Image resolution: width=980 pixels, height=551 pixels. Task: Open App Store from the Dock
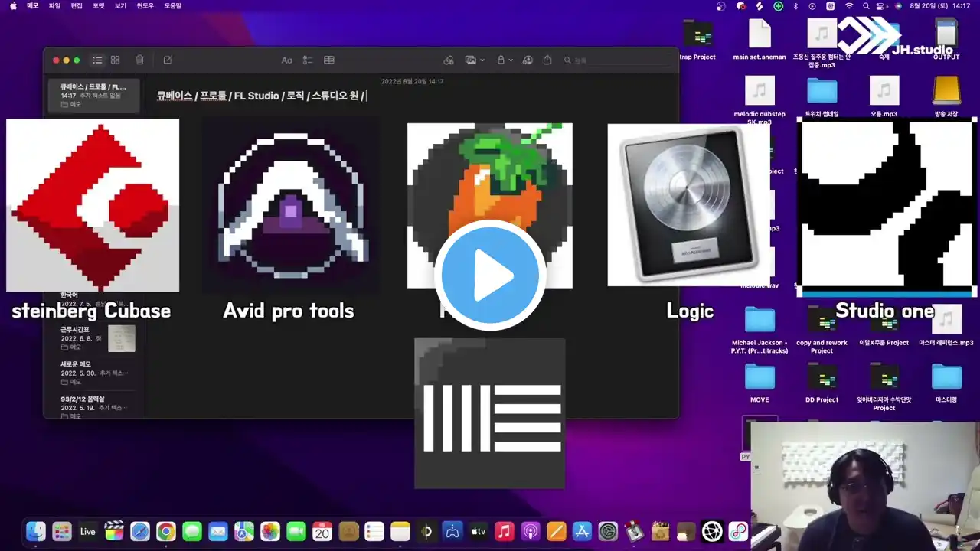[x=582, y=531]
